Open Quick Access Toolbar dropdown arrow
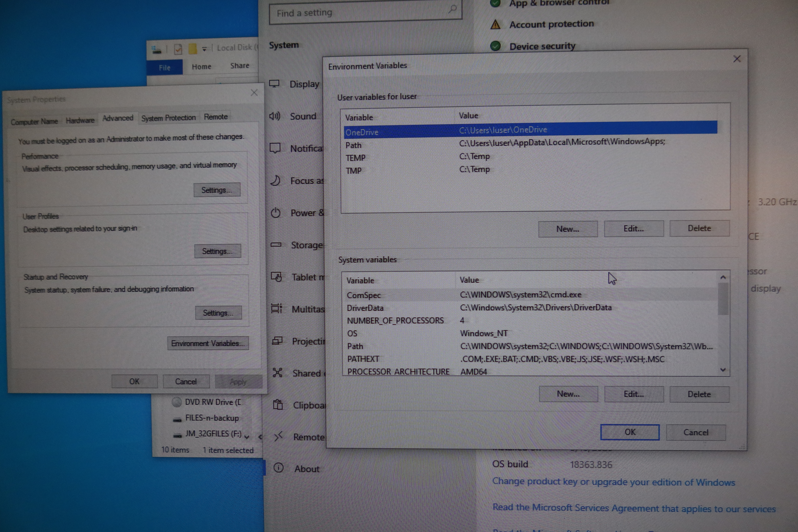798x532 pixels. tap(204, 49)
